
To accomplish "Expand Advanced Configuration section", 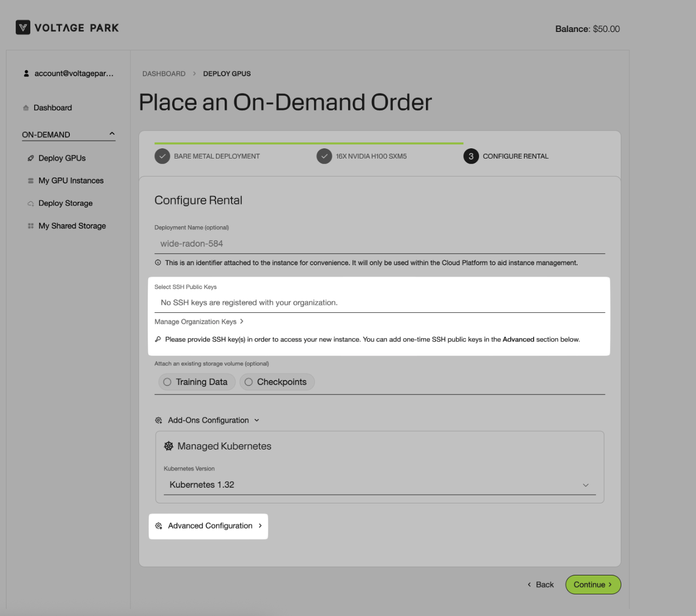I will tap(209, 526).
